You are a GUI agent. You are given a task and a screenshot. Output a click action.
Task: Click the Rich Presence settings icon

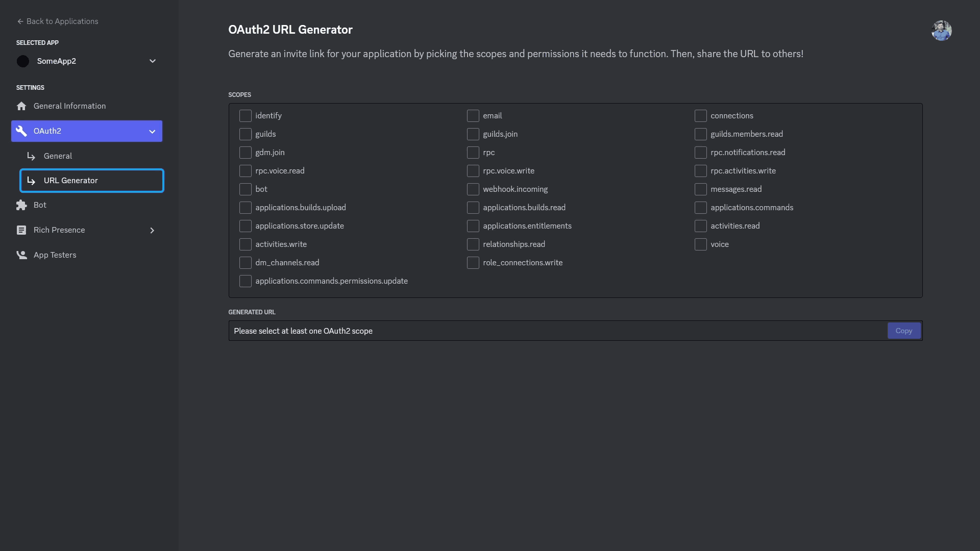21,230
